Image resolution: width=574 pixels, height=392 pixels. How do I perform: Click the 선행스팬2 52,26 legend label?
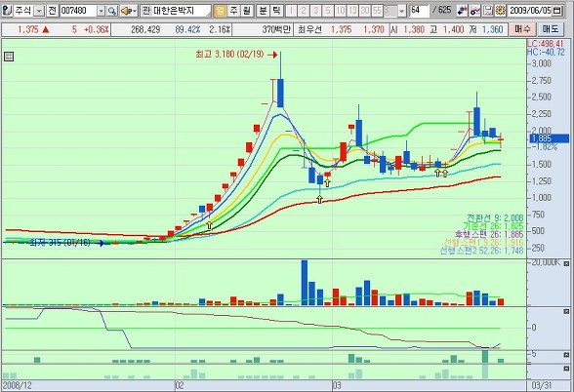[481, 251]
